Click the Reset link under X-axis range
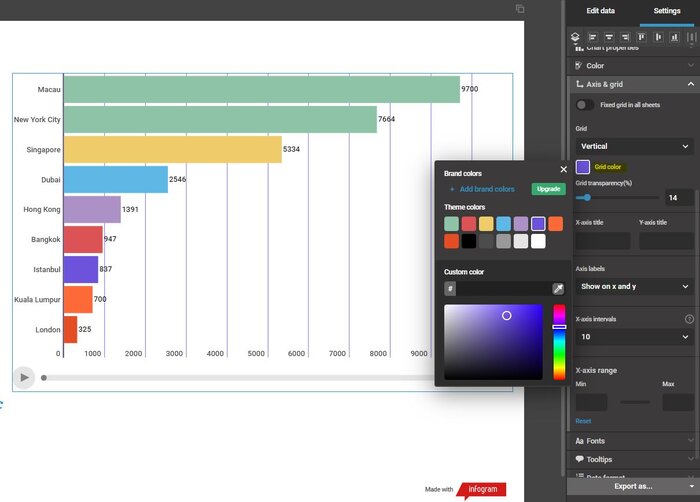Image resolution: width=700 pixels, height=502 pixels. [583, 421]
